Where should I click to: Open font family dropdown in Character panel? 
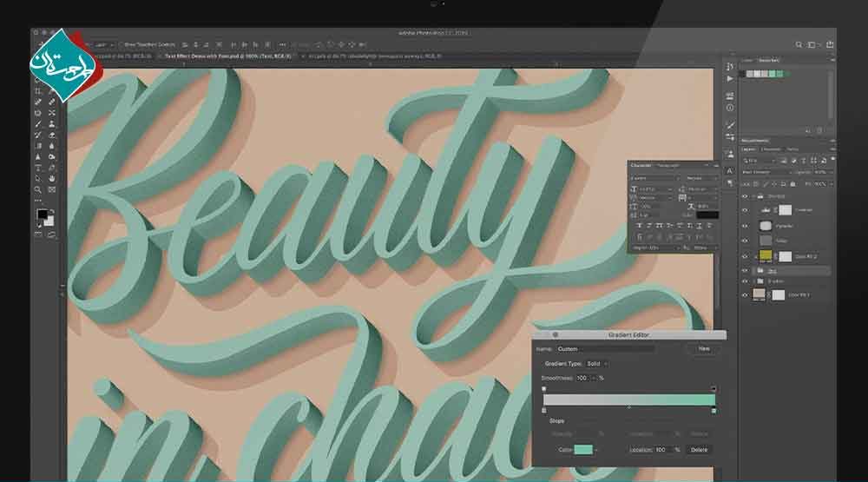[655, 178]
